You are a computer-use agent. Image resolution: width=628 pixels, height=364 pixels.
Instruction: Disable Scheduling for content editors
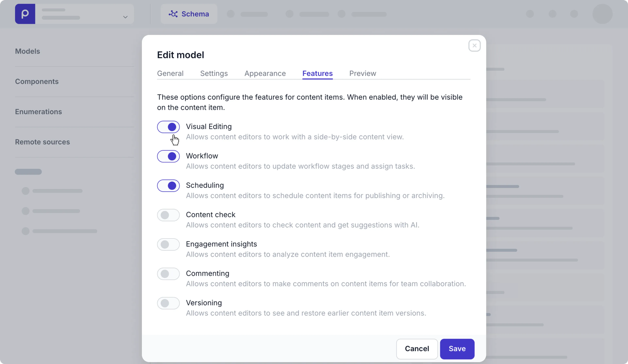[x=168, y=186]
